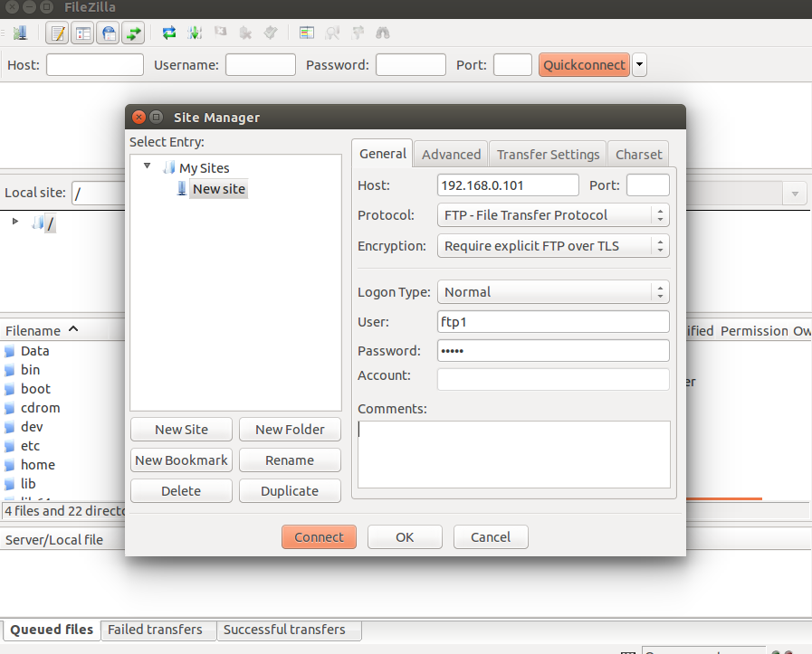This screenshot has height=654, width=812.
Task: Click the Site Manager Password field
Action: coord(553,351)
